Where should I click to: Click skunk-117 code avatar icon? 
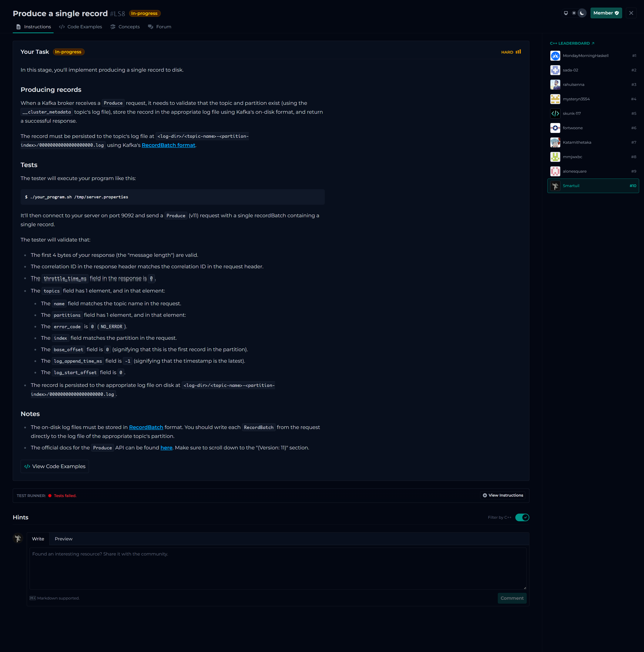click(555, 113)
